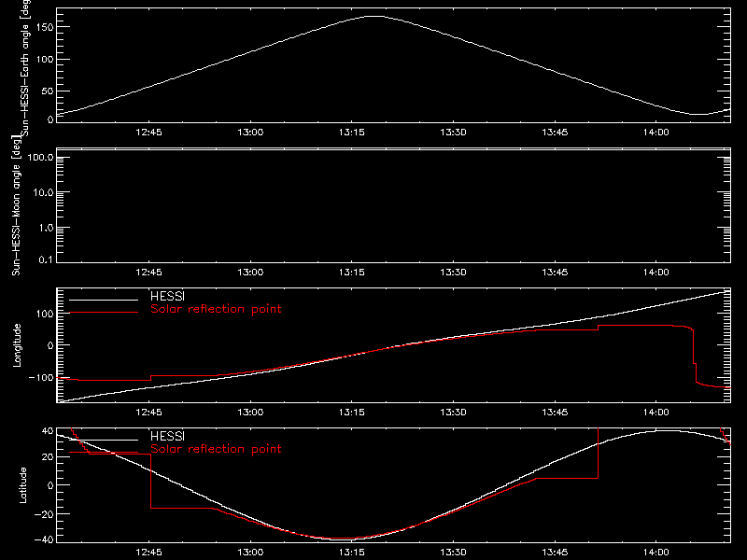Click the 20 tick label in Latitude plot
This screenshot has width=747, height=560.
(x=49, y=457)
